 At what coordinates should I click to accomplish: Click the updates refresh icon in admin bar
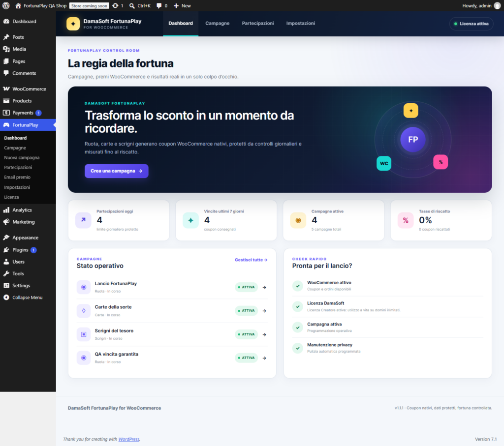coord(115,6)
